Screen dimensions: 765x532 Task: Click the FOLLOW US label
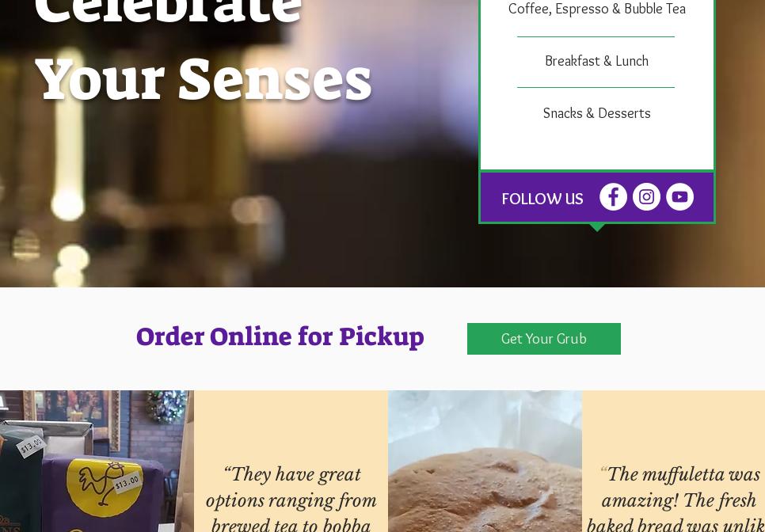[x=542, y=199]
